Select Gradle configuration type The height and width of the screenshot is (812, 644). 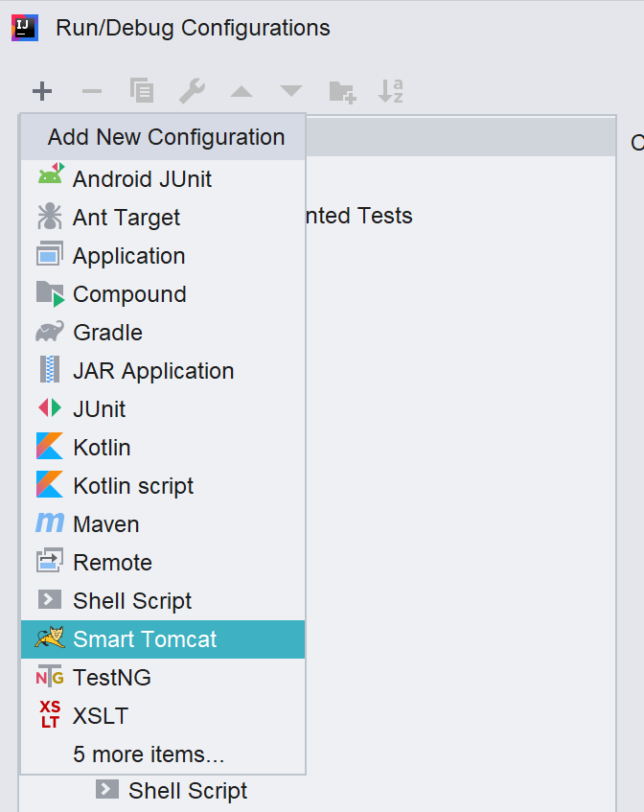pyautogui.click(x=163, y=333)
